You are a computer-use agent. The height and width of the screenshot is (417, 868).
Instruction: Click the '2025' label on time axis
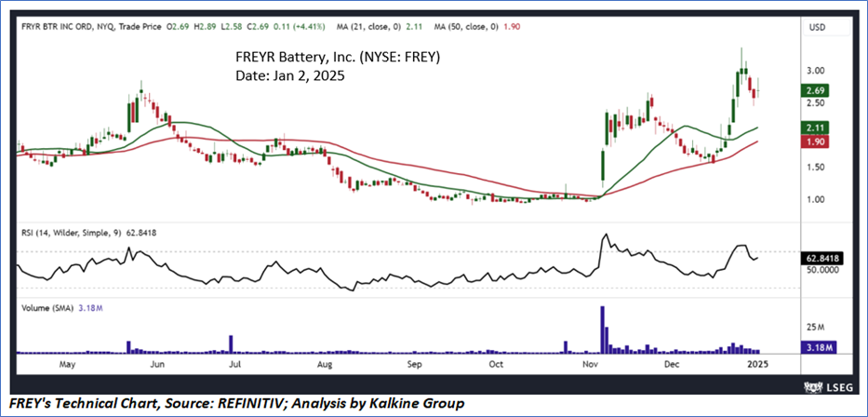click(x=758, y=364)
